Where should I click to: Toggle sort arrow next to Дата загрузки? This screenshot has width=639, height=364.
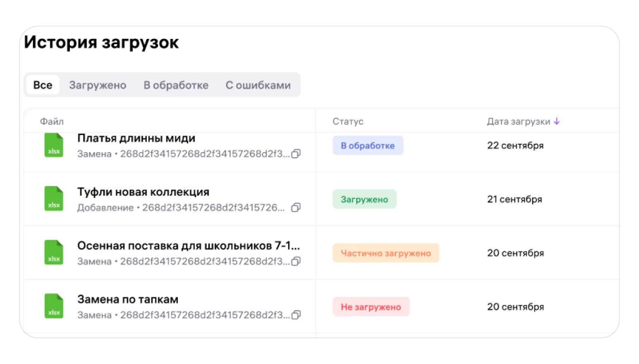coord(557,122)
